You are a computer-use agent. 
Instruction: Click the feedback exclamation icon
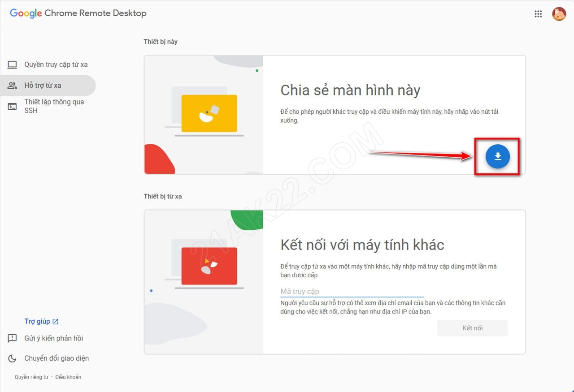[12, 339]
